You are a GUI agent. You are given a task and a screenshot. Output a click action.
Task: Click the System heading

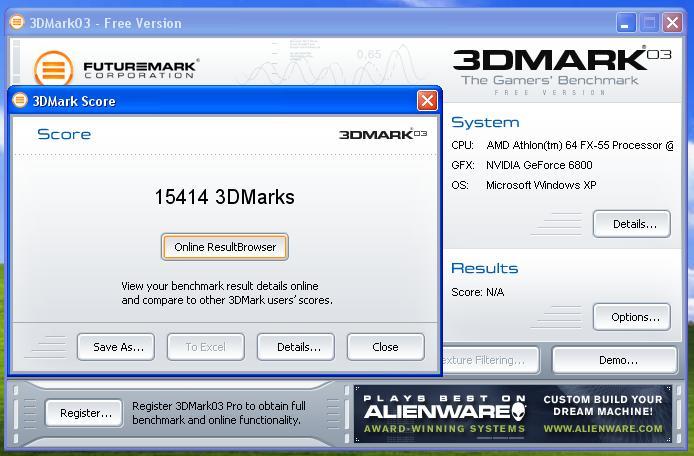coord(485,122)
